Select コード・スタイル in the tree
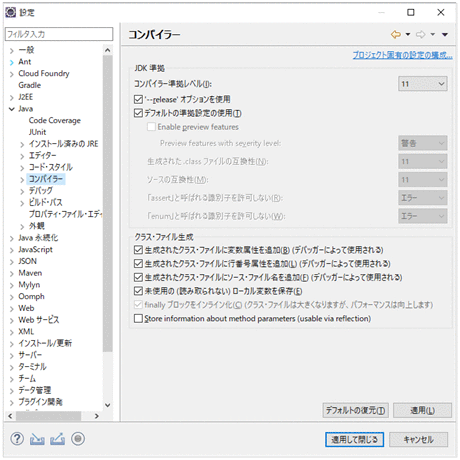Image resolution: width=460 pixels, height=460 pixels. 51,167
